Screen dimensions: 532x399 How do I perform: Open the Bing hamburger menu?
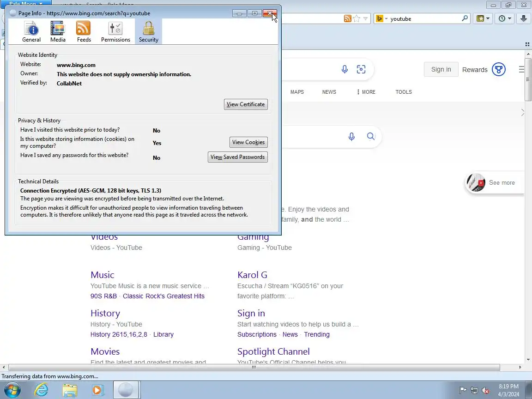coord(521,70)
